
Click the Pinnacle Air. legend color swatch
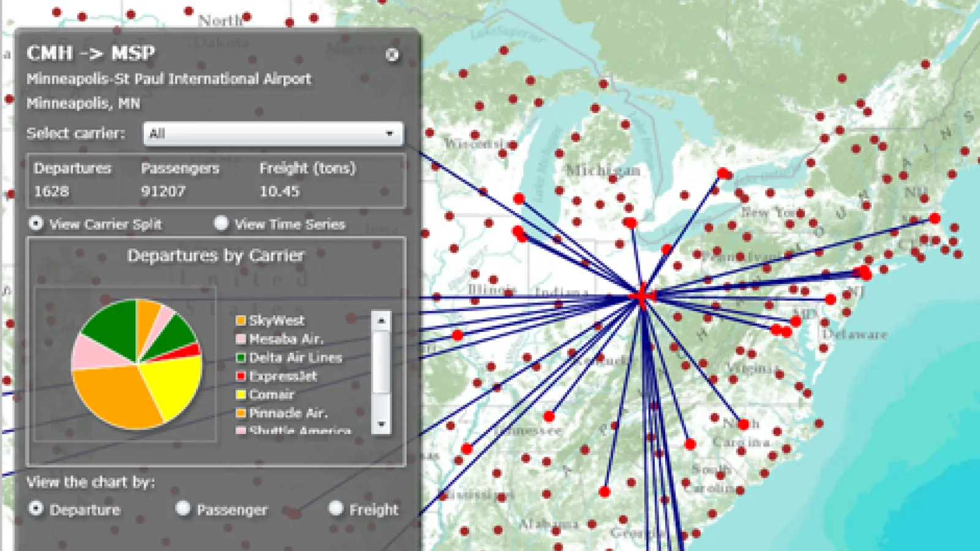241,413
